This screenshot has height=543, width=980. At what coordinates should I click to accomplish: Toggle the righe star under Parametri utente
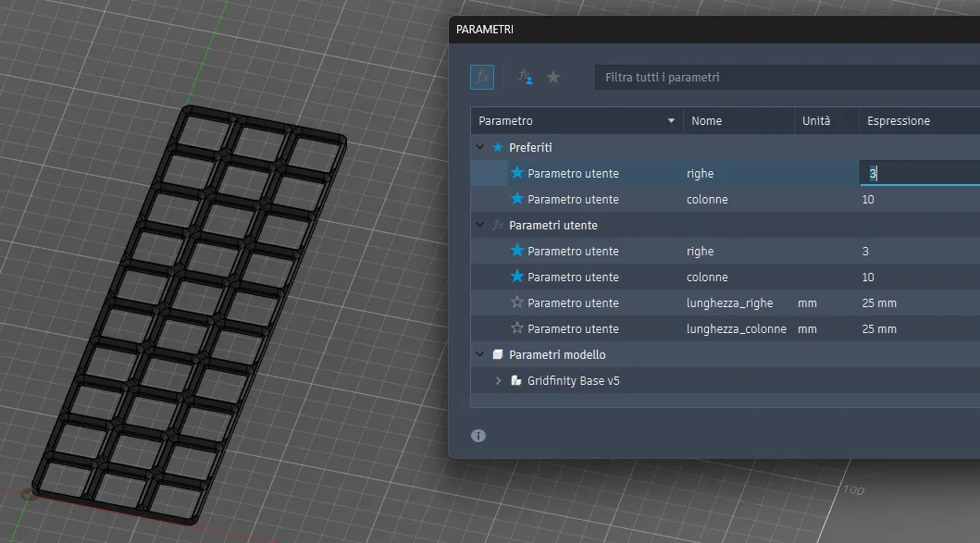tap(517, 251)
